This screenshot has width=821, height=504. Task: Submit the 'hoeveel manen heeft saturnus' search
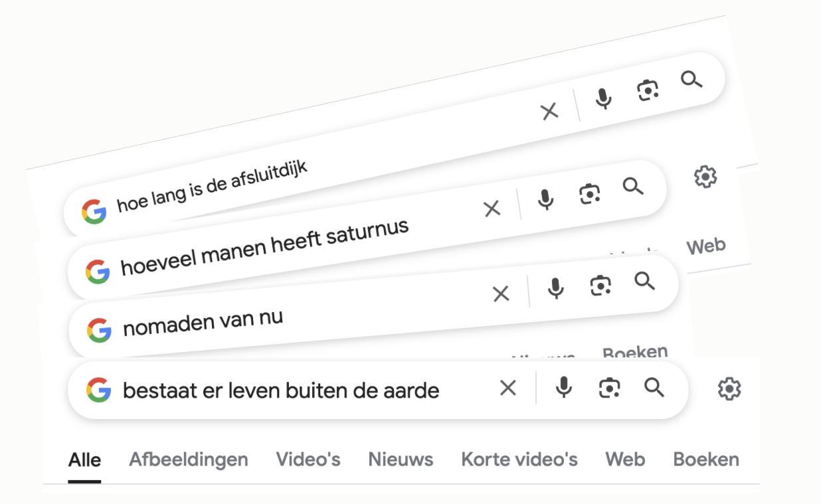pyautogui.click(x=633, y=187)
